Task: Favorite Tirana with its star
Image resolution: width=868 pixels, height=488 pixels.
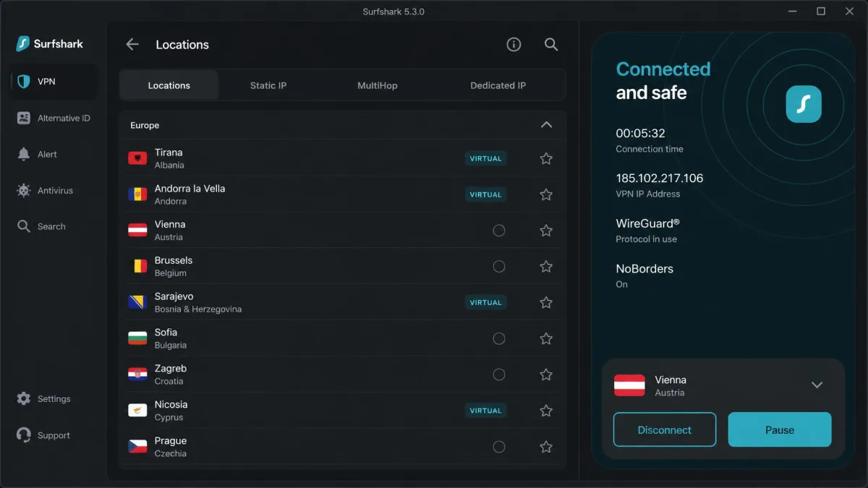Action: pos(546,158)
